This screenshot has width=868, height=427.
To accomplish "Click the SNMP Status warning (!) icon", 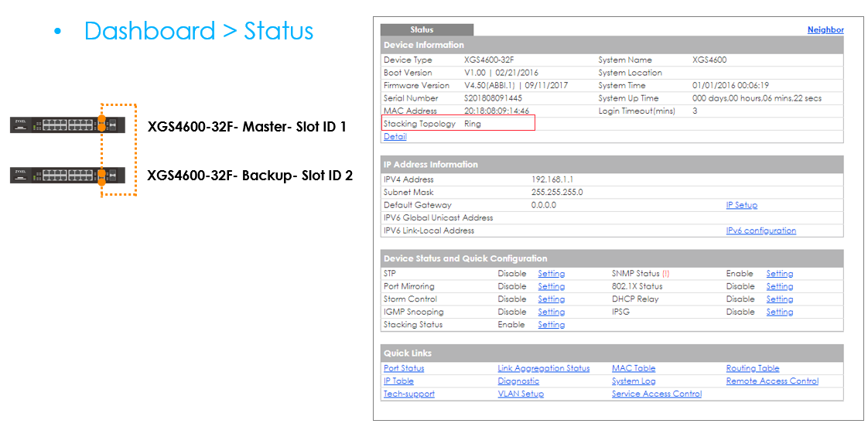I will point(667,274).
